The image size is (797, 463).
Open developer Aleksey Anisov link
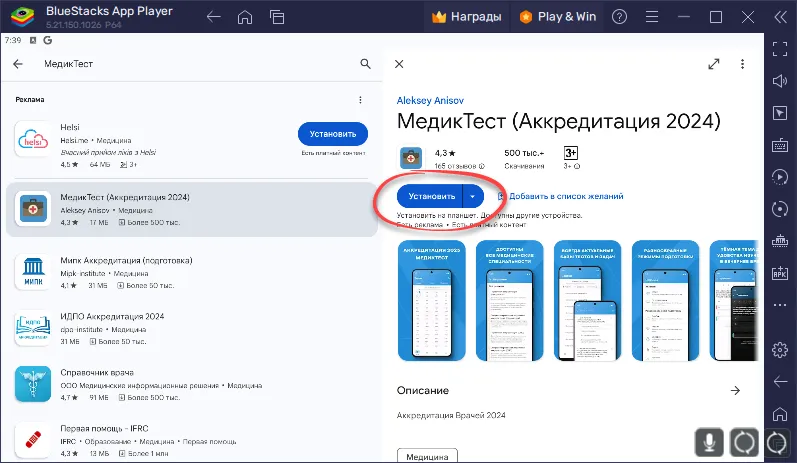tap(430, 100)
